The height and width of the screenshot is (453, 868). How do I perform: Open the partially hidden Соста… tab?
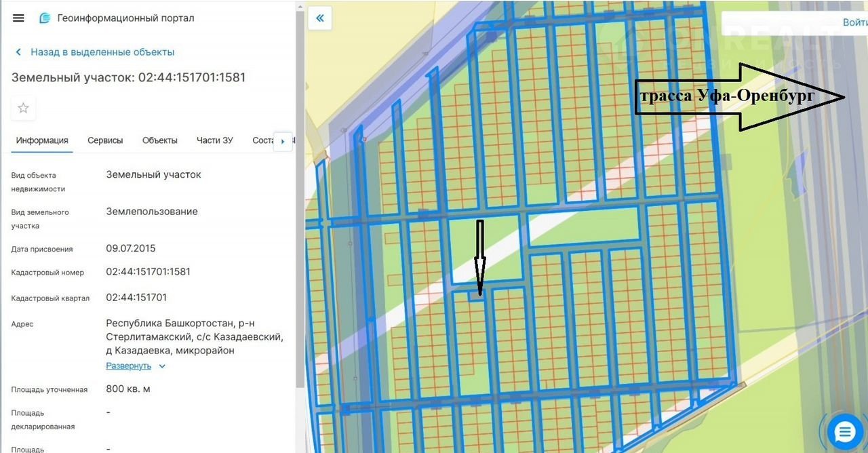262,140
